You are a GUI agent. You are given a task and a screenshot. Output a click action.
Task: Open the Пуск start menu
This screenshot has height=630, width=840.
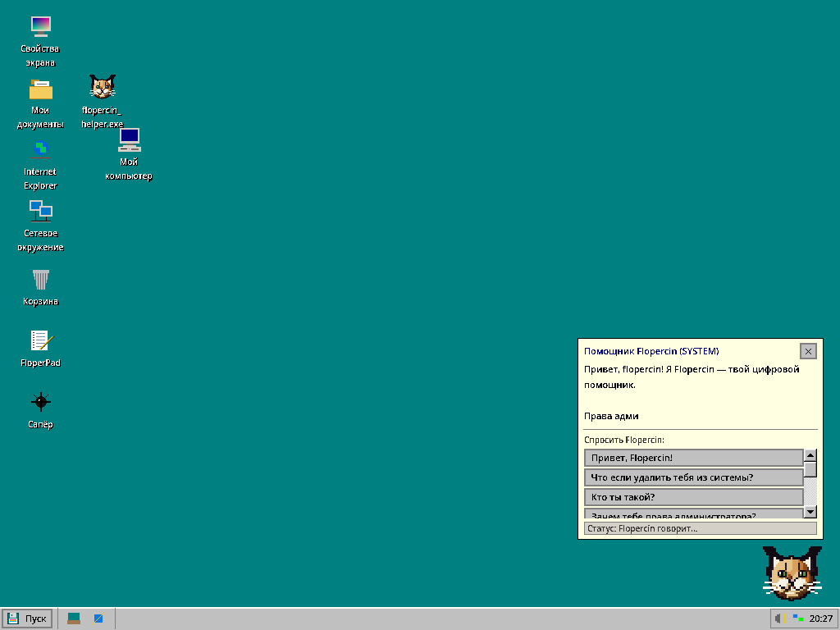tap(27, 619)
